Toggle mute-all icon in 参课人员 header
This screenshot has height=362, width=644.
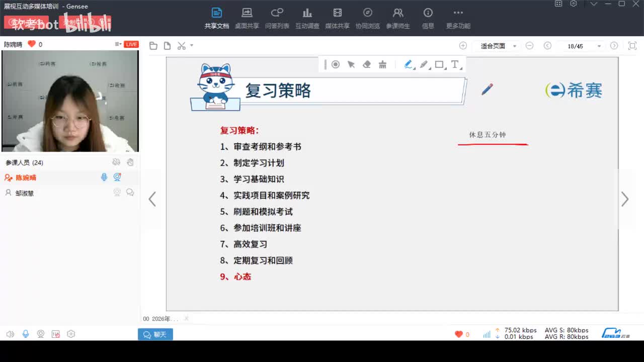click(x=116, y=162)
